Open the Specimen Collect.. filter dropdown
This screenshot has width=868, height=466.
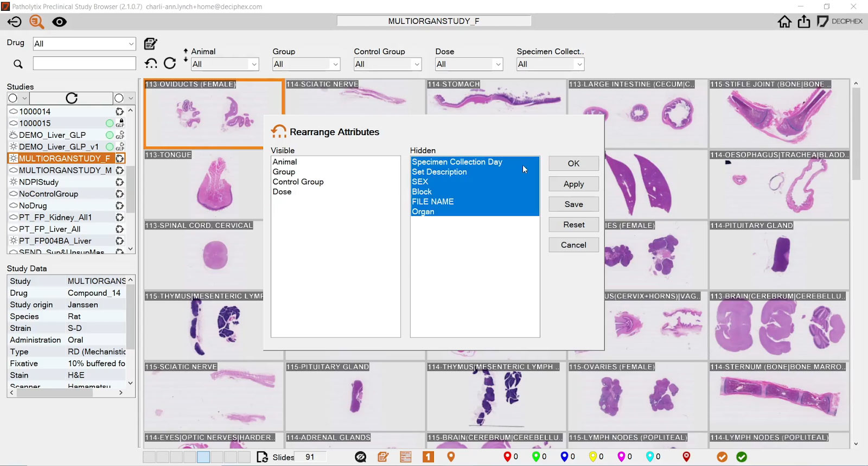tap(551, 64)
